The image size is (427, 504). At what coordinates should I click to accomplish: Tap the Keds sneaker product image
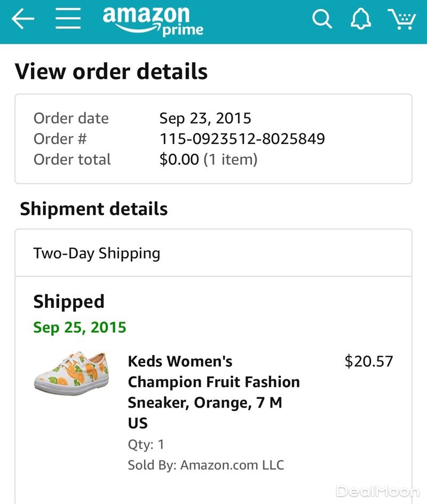72,372
